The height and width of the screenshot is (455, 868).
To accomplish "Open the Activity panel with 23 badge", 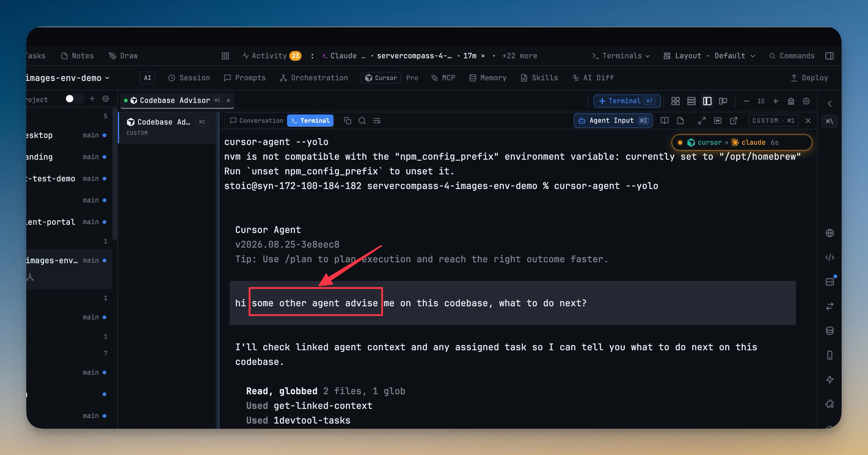I will (272, 56).
